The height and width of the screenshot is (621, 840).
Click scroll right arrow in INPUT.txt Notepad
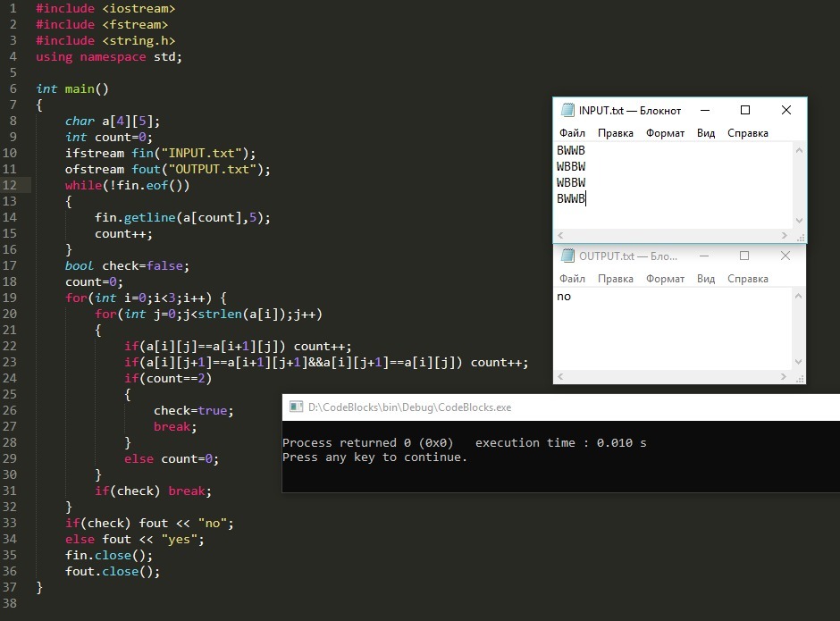(785, 235)
